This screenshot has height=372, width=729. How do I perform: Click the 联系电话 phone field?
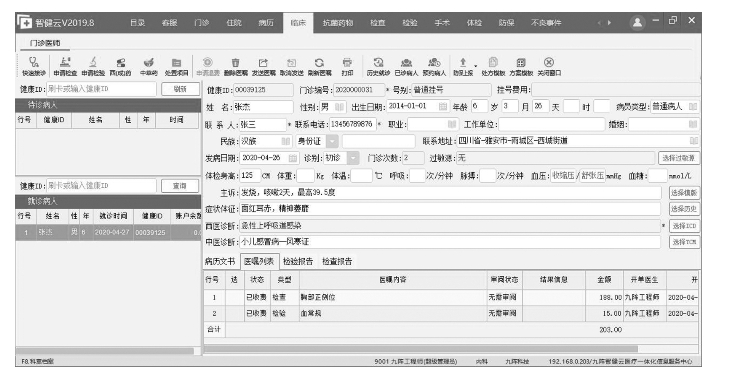(352, 124)
